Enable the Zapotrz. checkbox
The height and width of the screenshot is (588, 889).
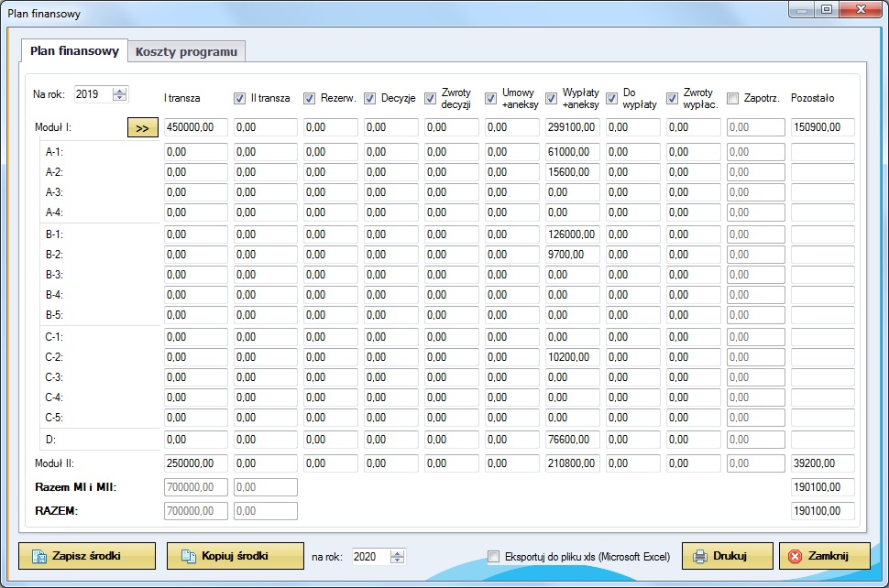(x=732, y=99)
